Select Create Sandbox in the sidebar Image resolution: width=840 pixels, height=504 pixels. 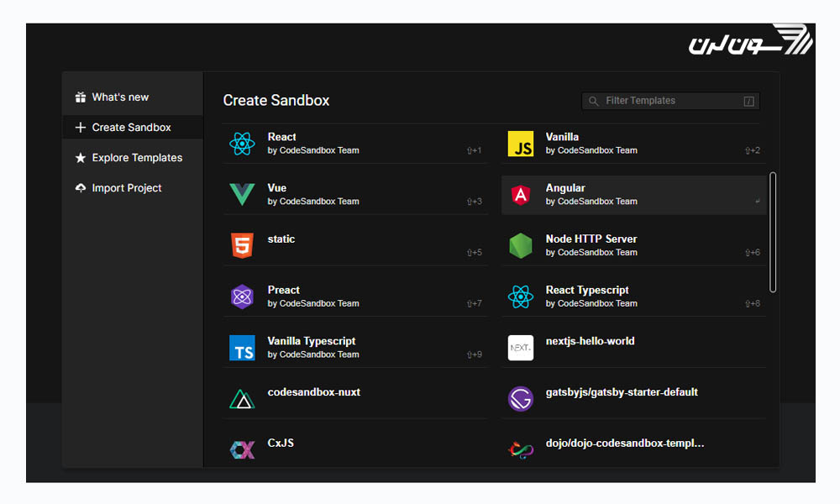[131, 128]
